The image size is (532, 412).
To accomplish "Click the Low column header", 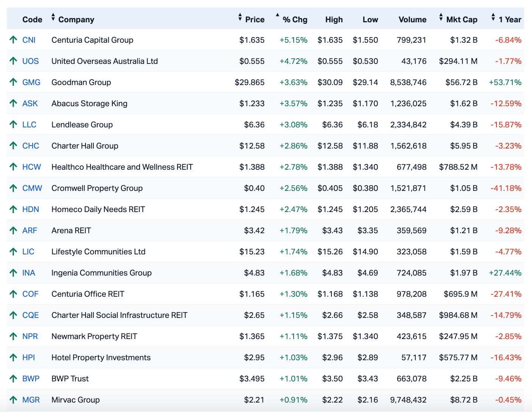I will [x=370, y=20].
